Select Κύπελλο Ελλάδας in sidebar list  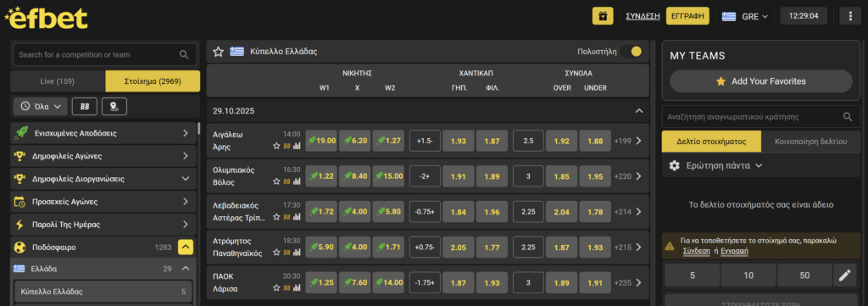(x=103, y=291)
